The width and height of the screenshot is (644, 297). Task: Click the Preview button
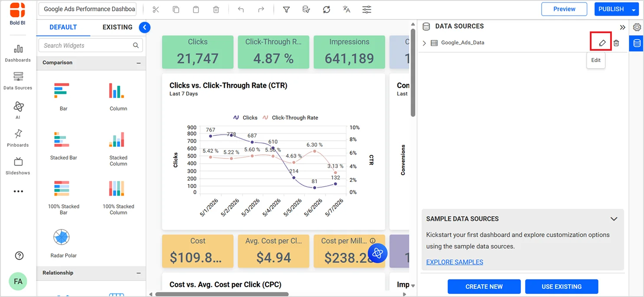pyautogui.click(x=564, y=9)
